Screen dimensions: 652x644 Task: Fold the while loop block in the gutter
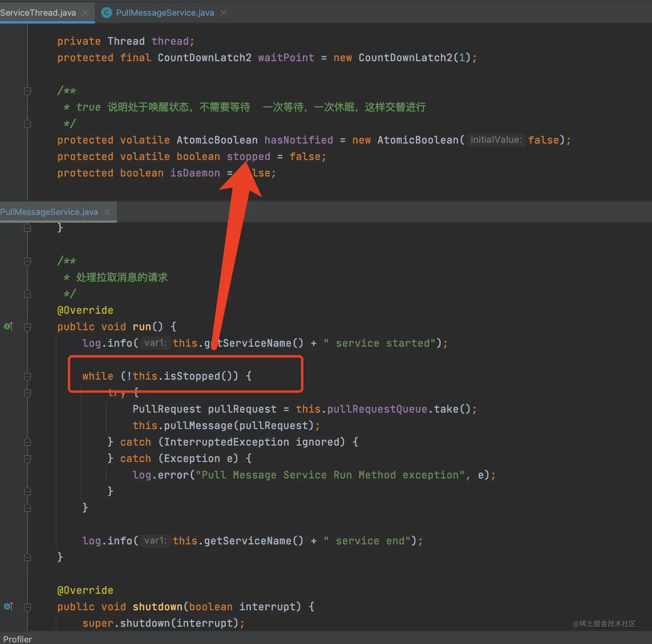[27, 377]
